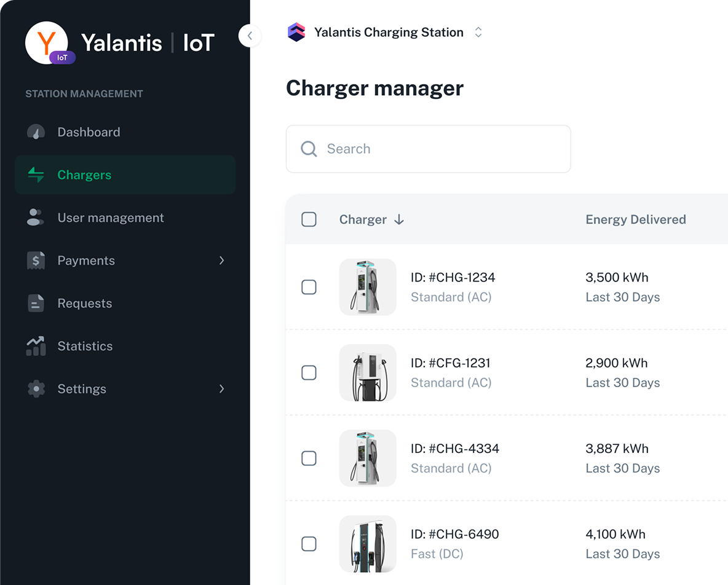
Task: Toggle the select-all chargers checkbox
Action: point(309,219)
